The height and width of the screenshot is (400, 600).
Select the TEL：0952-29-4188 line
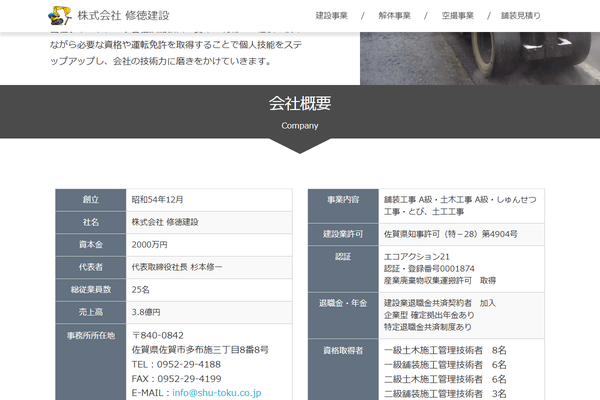click(176, 364)
